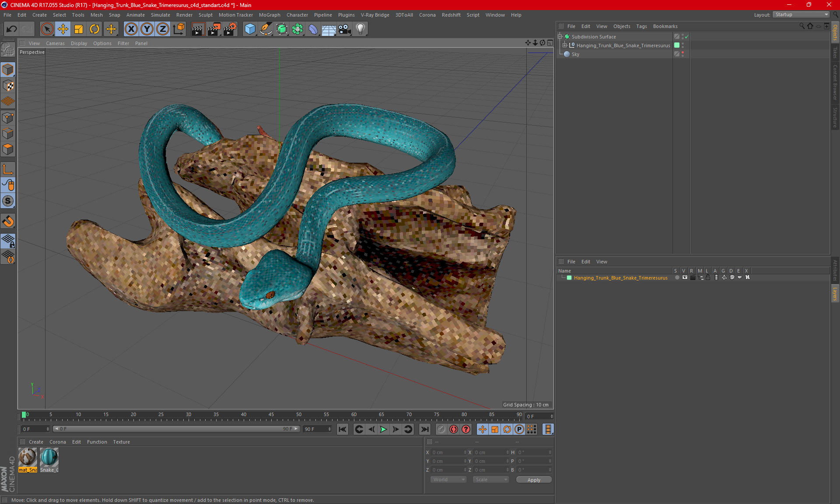Click the Function tab in material panel
The height and width of the screenshot is (504, 840).
[x=97, y=441]
